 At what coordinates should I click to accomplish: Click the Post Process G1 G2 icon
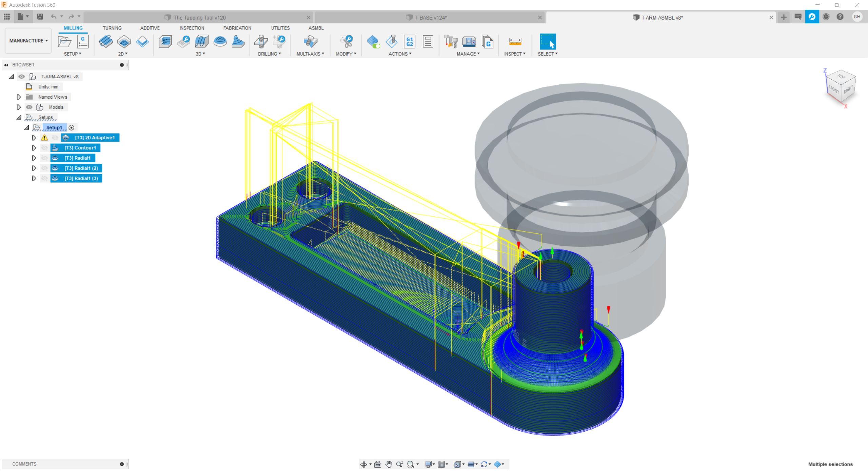[410, 42]
